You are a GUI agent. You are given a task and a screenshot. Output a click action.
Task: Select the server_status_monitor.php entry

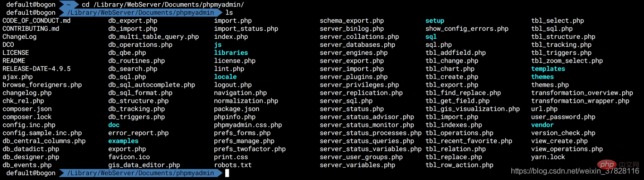(x=367, y=125)
